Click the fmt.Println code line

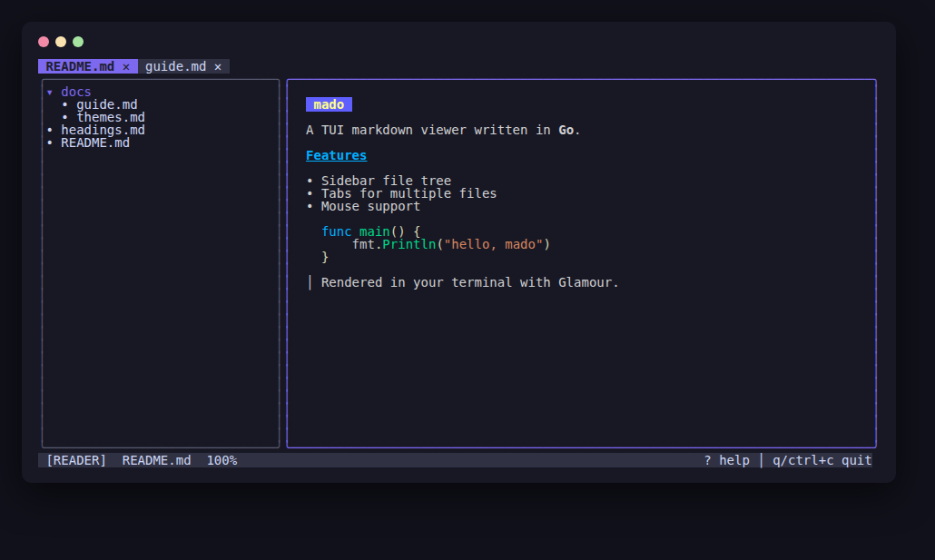click(x=451, y=244)
